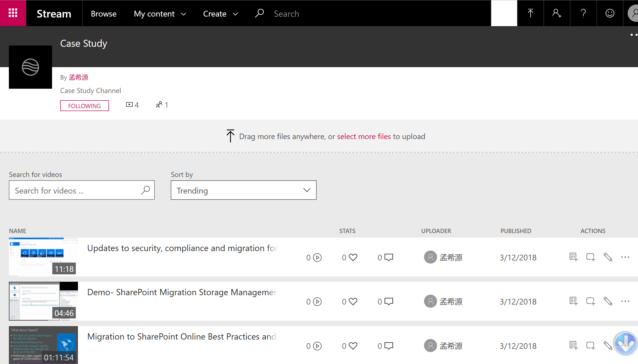Add Migration to SharePoint Online video to channel
The height and width of the screenshot is (364, 638).
[x=591, y=346]
